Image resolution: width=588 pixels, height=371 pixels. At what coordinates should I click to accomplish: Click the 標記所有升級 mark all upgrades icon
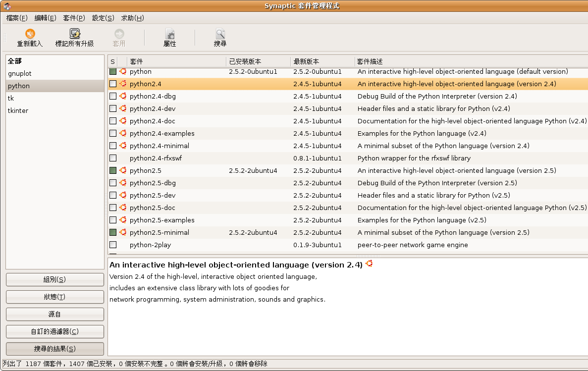[75, 34]
